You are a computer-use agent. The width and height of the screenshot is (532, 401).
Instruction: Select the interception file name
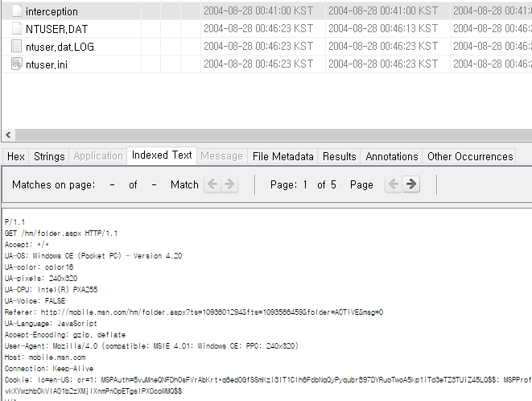click(52, 11)
